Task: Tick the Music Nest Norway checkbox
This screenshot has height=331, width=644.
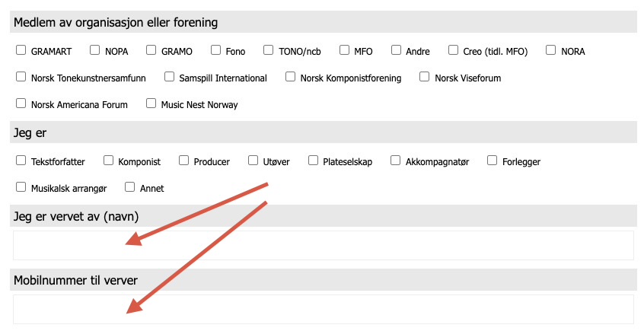Action: (151, 103)
